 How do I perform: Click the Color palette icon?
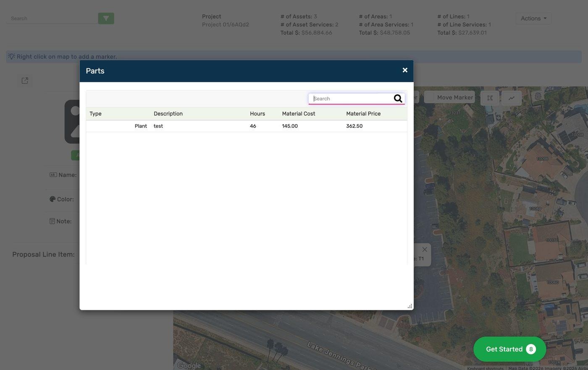52,199
